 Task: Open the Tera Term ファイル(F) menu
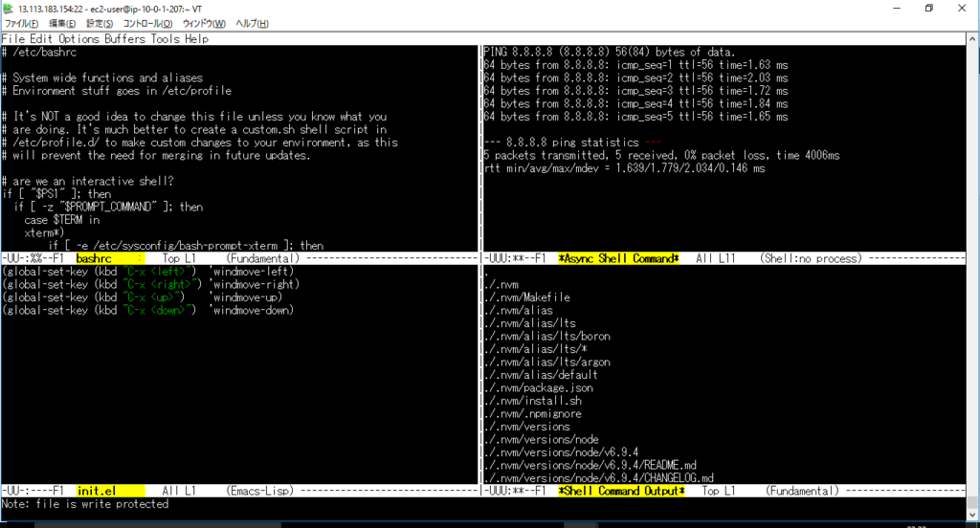tap(21, 24)
